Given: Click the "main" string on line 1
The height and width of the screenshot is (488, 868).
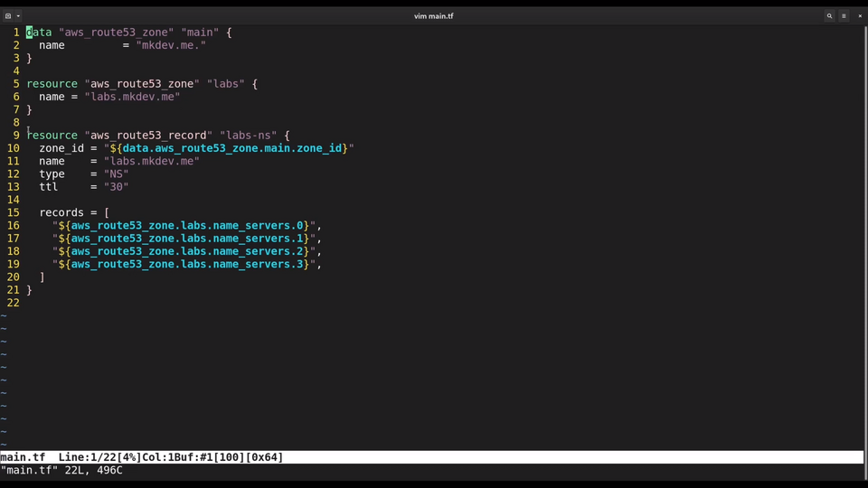Looking at the screenshot, I should (200, 33).
